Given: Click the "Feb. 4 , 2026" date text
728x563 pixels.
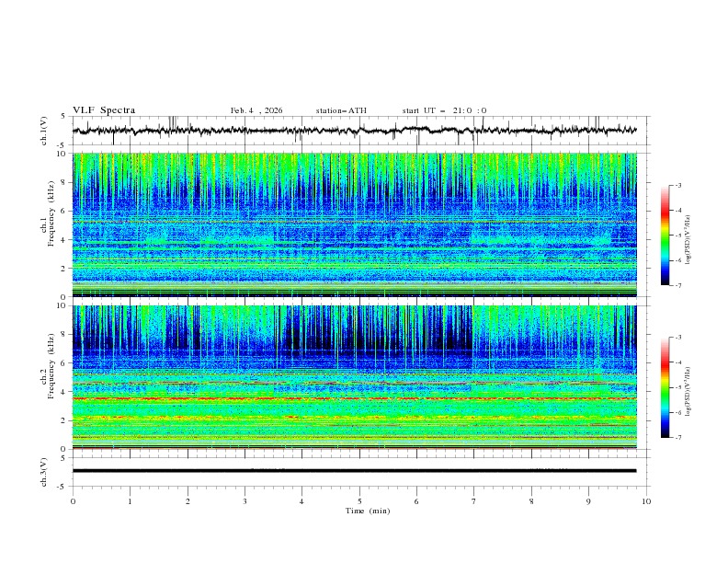Looking at the screenshot, I should click(256, 110).
